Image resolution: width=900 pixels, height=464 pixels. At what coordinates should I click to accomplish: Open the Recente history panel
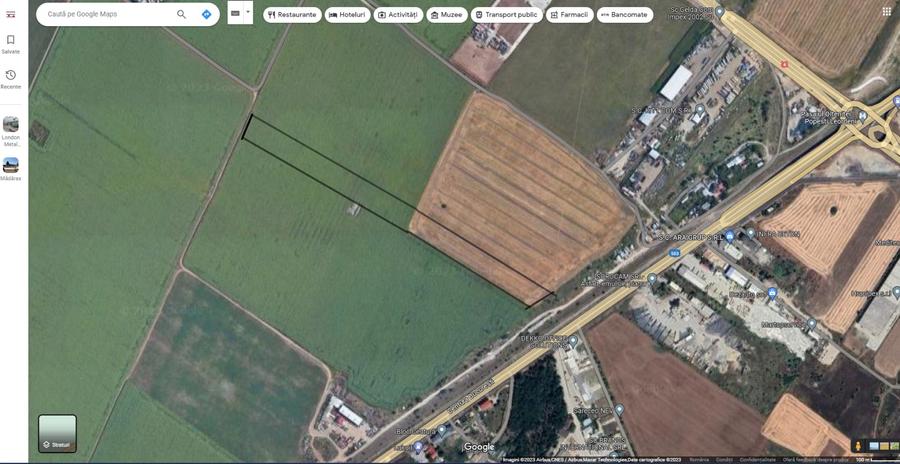tap(10, 79)
